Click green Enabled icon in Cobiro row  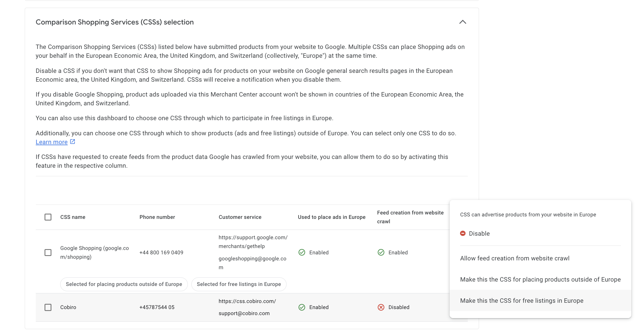click(x=302, y=307)
